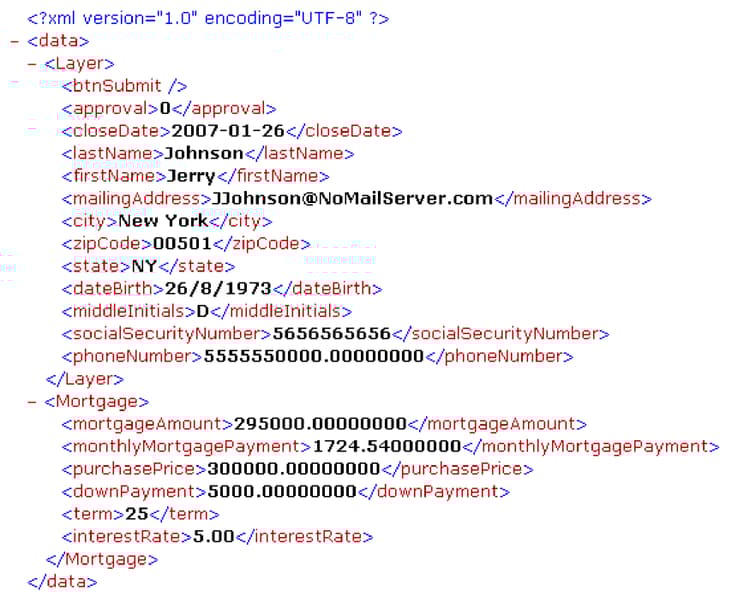
Task: Collapse the Layer element node
Action: pyautogui.click(x=32, y=64)
